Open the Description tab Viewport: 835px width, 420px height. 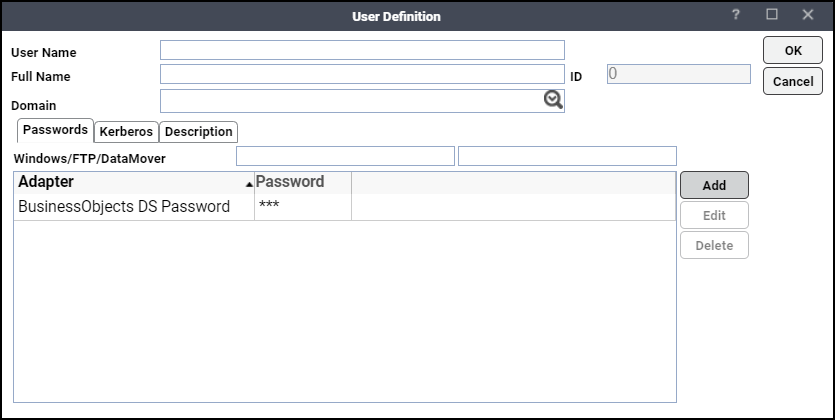tap(199, 131)
